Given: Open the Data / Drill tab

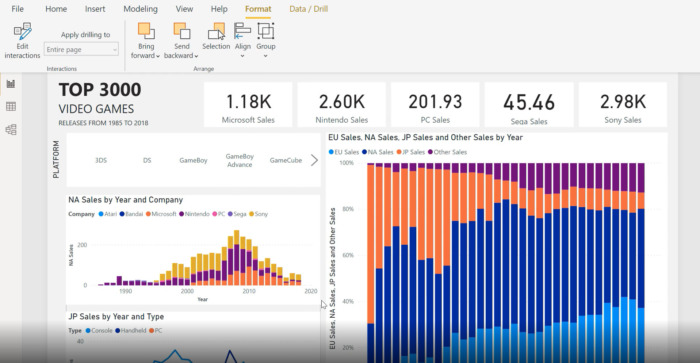Looking at the screenshot, I should [x=308, y=9].
